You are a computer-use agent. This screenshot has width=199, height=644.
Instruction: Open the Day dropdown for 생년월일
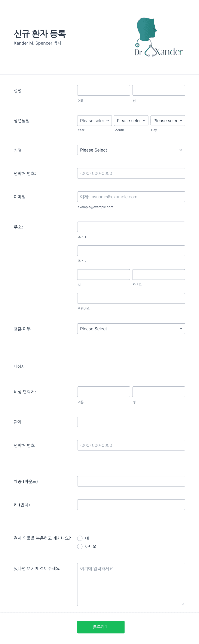[x=168, y=120]
